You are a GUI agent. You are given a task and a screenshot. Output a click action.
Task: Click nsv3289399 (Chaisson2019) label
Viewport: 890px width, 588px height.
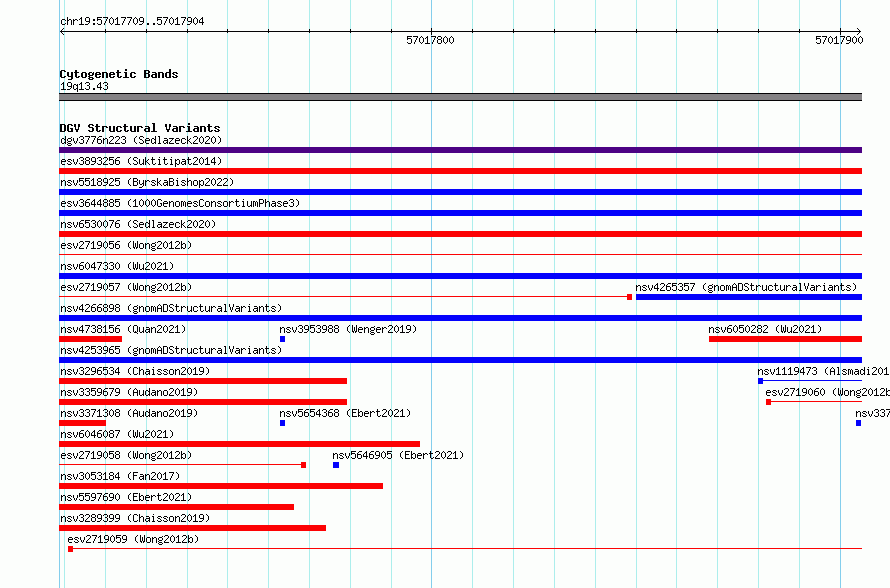pos(135,518)
